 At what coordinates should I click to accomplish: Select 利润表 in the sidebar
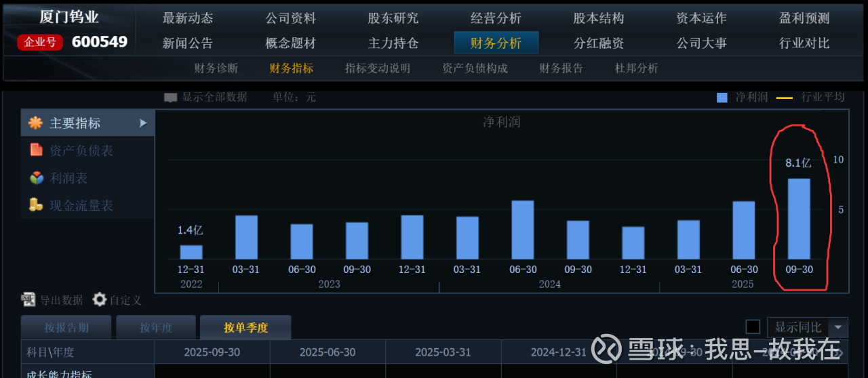68,178
